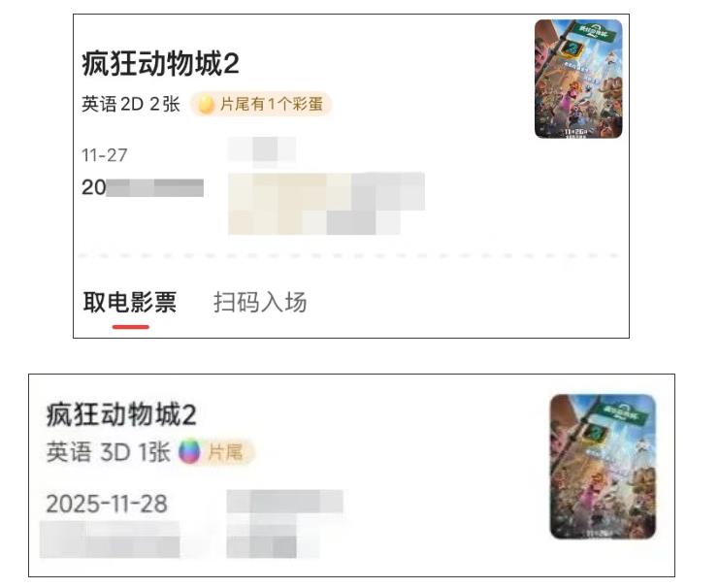Click the 2025-11-28 date on bottom ticket
Screen dimensions: 719x588
[107, 504]
